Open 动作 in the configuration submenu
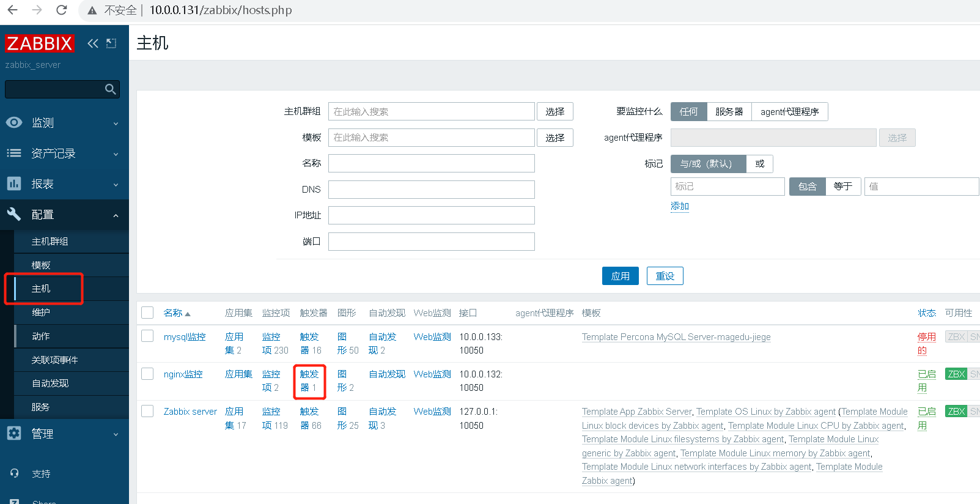The width and height of the screenshot is (980, 504). [72, 336]
